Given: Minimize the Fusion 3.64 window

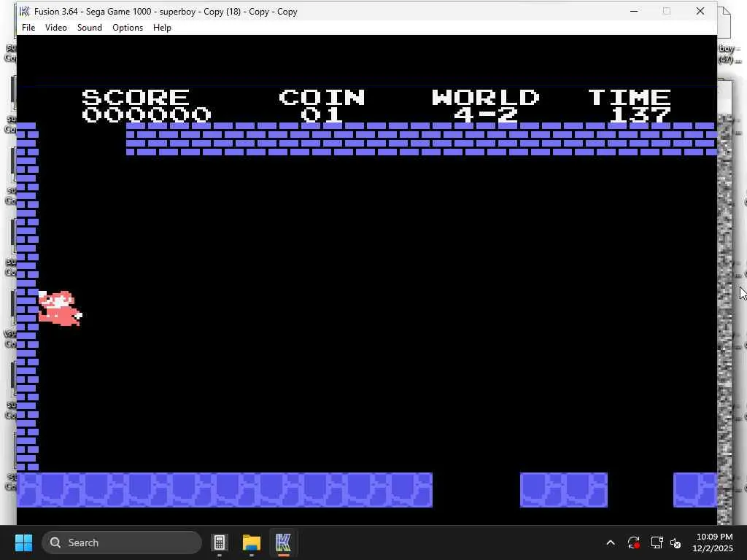Looking at the screenshot, I should 634,12.
